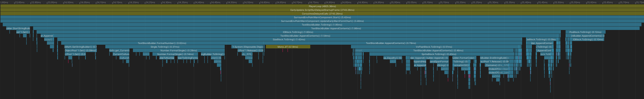Select TextBlockBuilder.ToString() (1.95ms) bar
The height and width of the screenshot is (99, 644).
(322, 25)
